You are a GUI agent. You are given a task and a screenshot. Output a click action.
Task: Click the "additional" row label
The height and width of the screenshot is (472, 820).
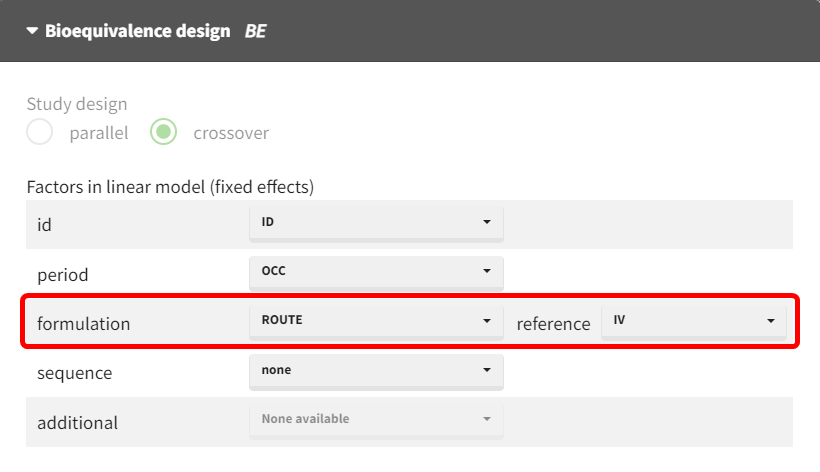[77, 423]
